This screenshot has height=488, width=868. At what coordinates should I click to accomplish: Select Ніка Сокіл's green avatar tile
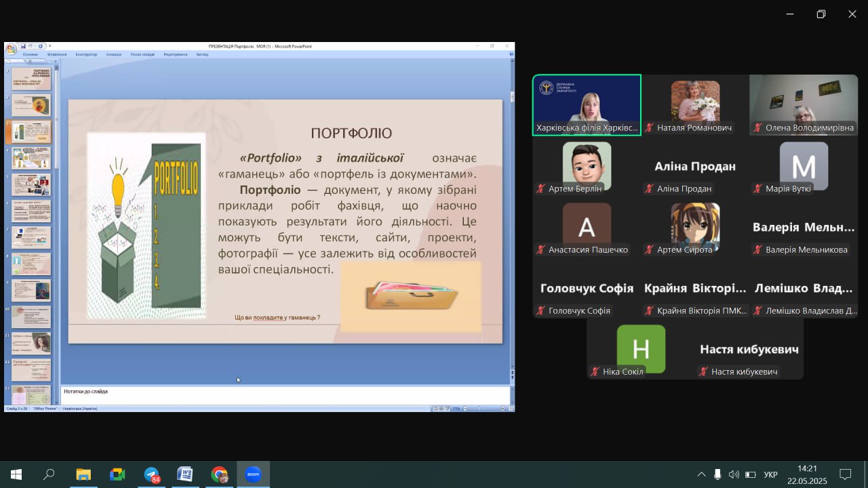click(x=641, y=349)
